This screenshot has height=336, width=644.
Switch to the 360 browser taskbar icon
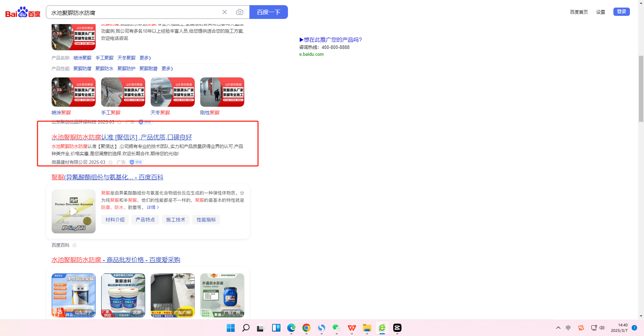[x=382, y=328]
